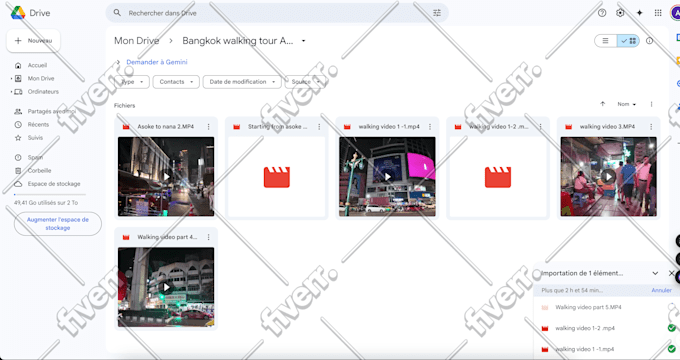This screenshot has height=360, width=680.
Task: Open the Starting from asoke video placeholder
Action: [277, 177]
